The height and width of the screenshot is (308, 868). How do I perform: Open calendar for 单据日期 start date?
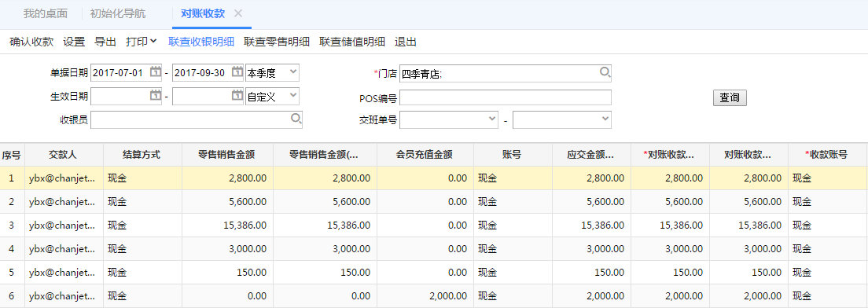point(156,72)
